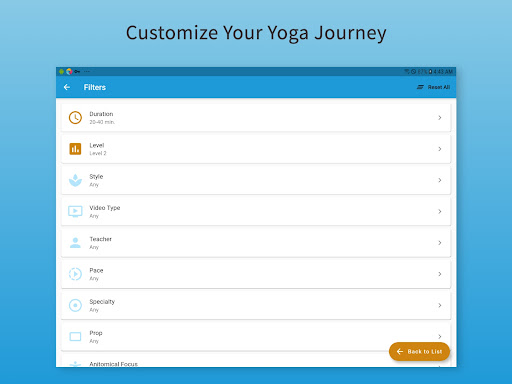Tap the Pace play-circle icon
Screen dimensions: 512x384
(75, 274)
